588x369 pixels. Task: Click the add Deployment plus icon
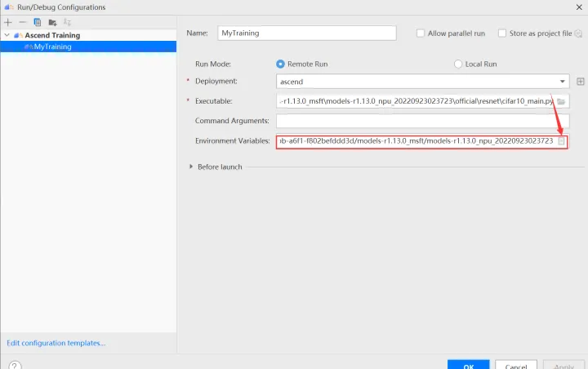pyautogui.click(x=581, y=82)
